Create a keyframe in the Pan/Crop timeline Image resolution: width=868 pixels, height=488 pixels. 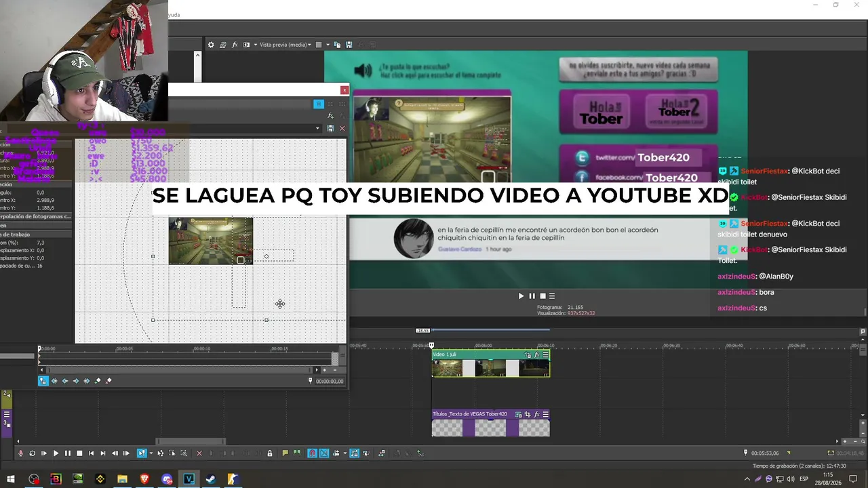point(98,381)
